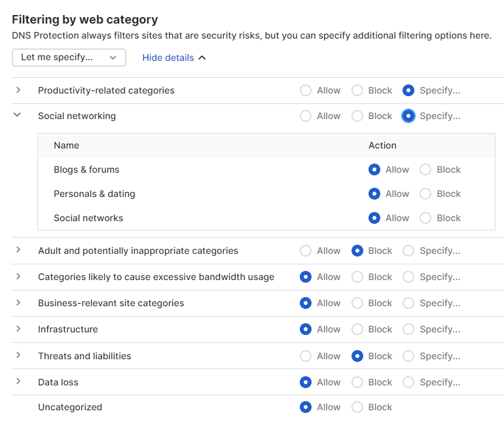Set Blogs & forums to Block
This screenshot has height=426, width=504.
(425, 169)
